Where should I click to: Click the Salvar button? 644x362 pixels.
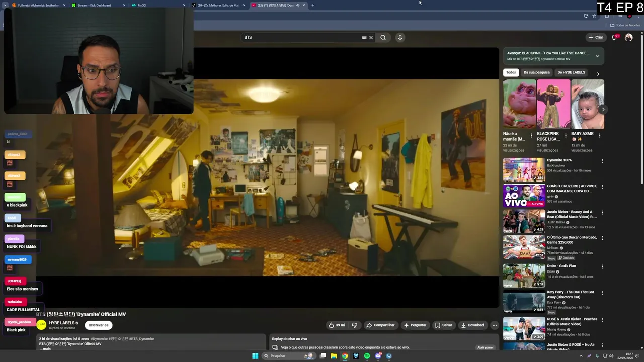tap(444, 325)
